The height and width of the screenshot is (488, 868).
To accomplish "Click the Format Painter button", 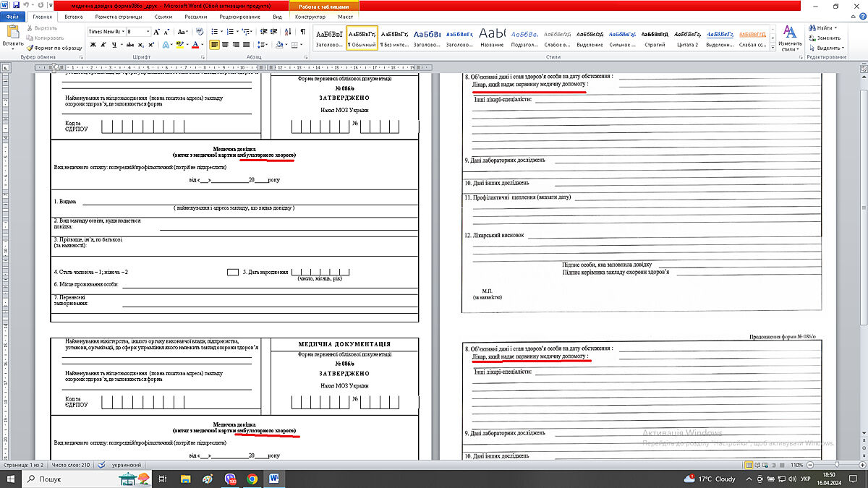I will coord(56,48).
